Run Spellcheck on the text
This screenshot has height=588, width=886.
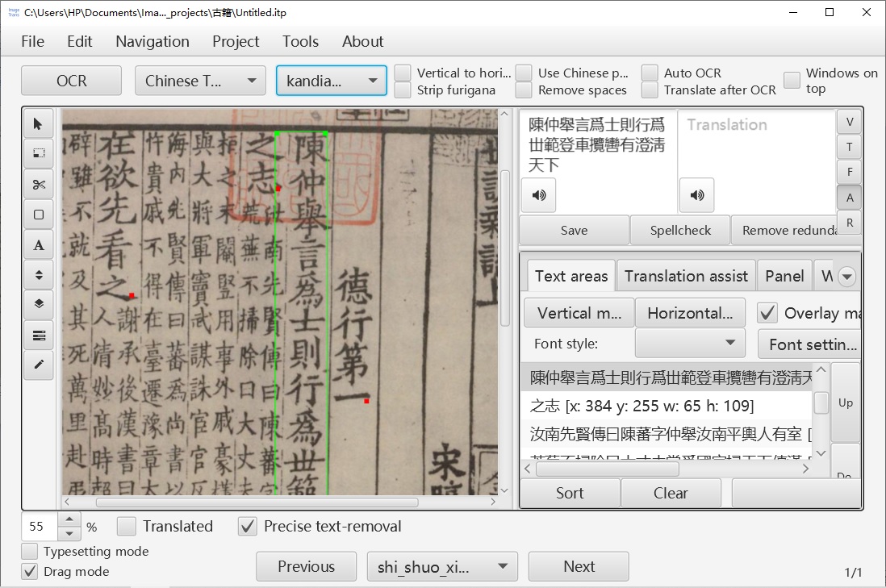pos(680,230)
